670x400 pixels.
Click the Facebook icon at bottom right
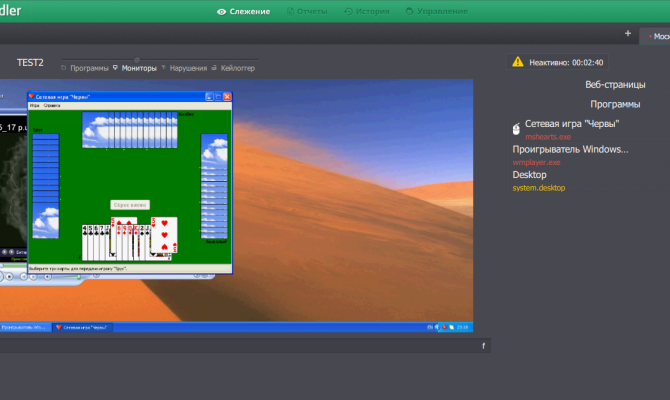(x=484, y=346)
